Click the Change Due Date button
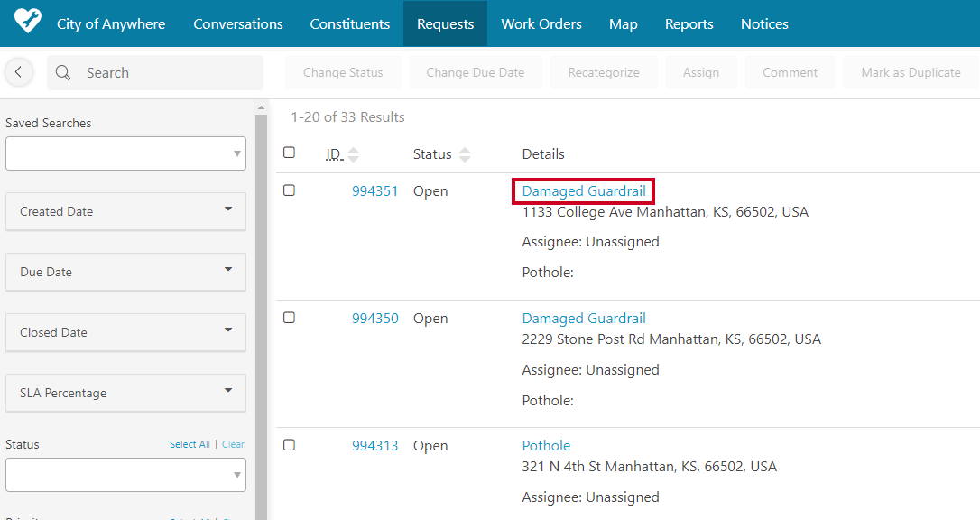 pyautogui.click(x=475, y=72)
